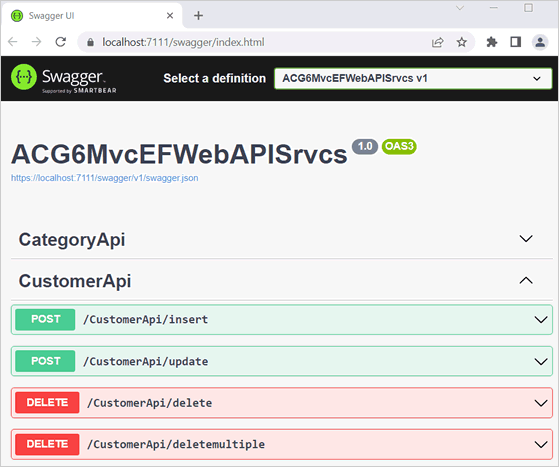559x467 pixels.
Task: Toggle the browser side panel icon
Action: tap(516, 42)
